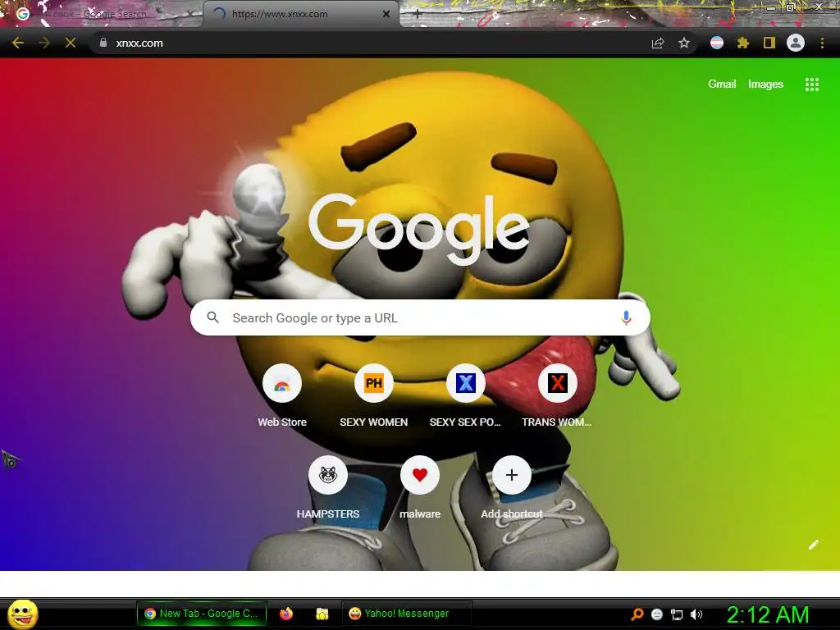Open the Chrome three-dot menu
This screenshot has width=840, height=630.
tap(822, 43)
